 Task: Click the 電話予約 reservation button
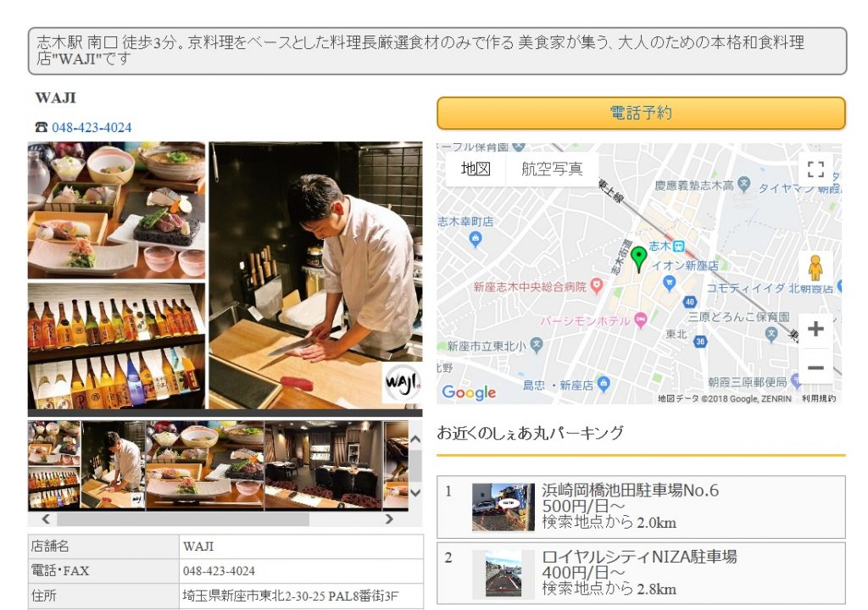[641, 113]
